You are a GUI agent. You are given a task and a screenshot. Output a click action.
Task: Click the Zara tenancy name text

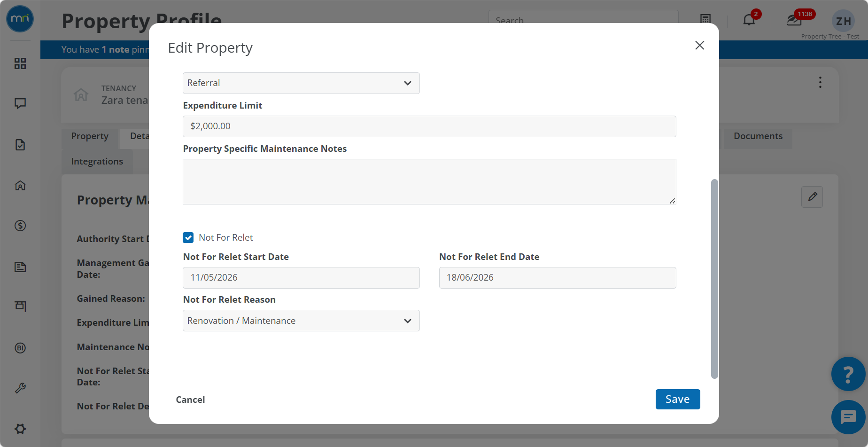(x=125, y=101)
